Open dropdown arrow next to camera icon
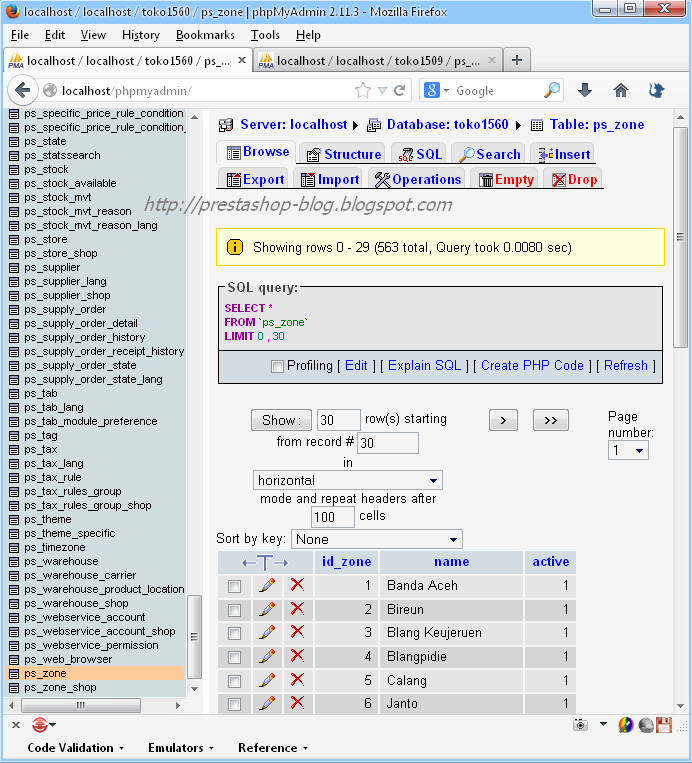This screenshot has width=692, height=763. pyautogui.click(x=603, y=724)
